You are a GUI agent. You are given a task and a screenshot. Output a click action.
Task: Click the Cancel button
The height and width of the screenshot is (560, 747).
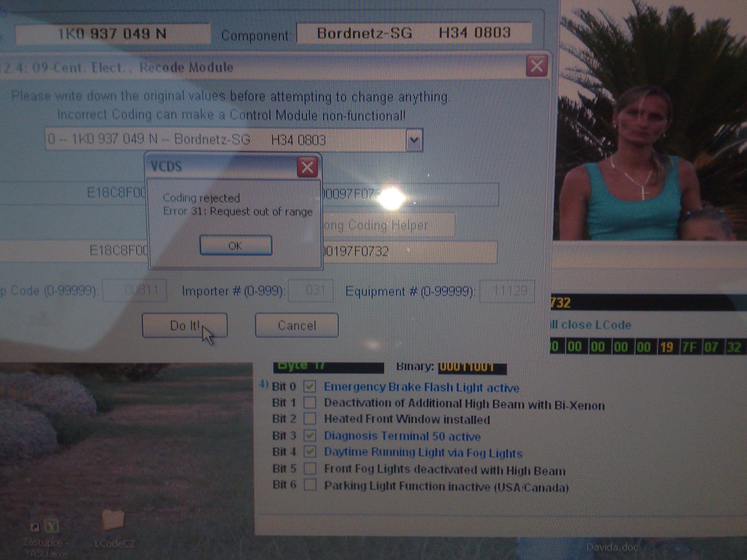coord(297,326)
